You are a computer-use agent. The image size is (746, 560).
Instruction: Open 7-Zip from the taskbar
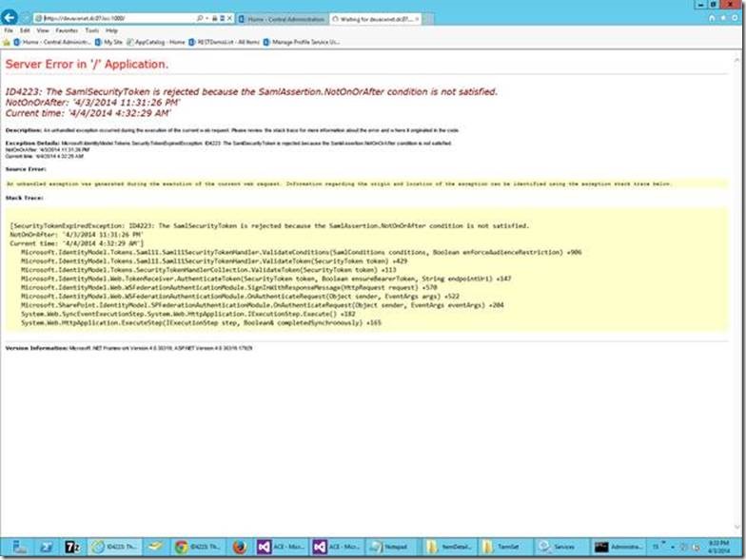(x=72, y=548)
